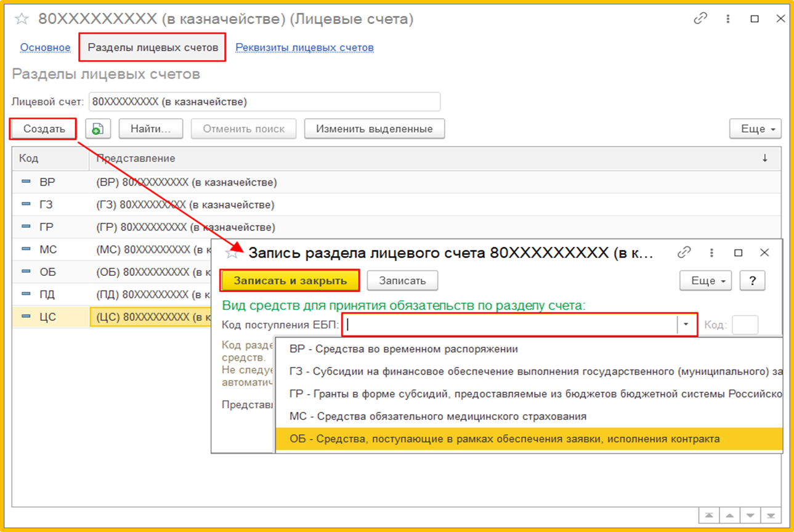This screenshot has width=794, height=532.
Task: Click the Код column header
Action: click(x=51, y=158)
